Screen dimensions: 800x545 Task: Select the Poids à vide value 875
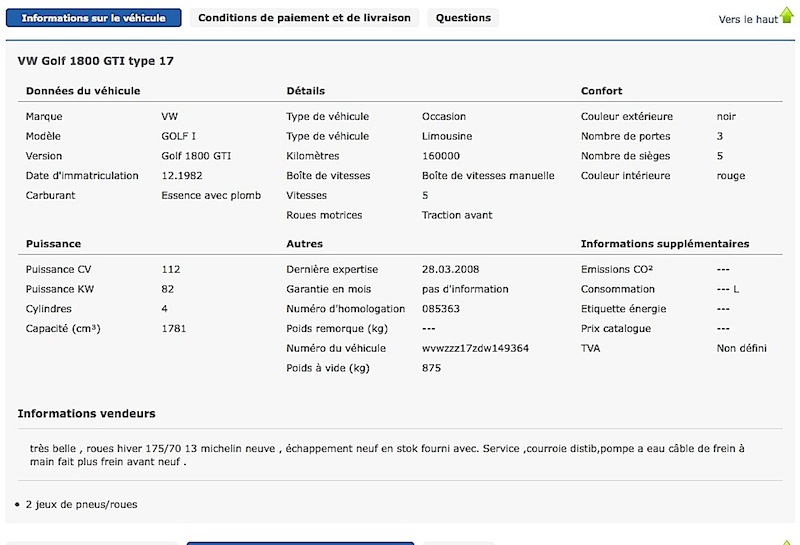431,368
